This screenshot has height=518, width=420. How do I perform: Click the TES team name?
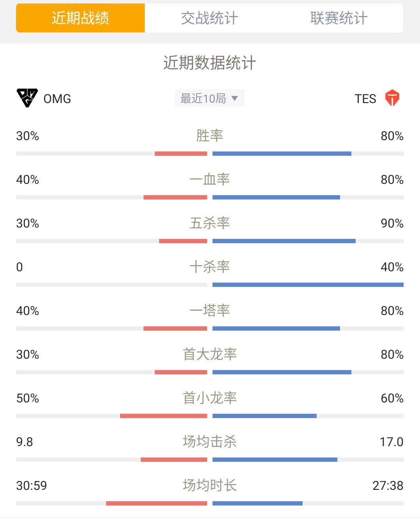pos(365,99)
